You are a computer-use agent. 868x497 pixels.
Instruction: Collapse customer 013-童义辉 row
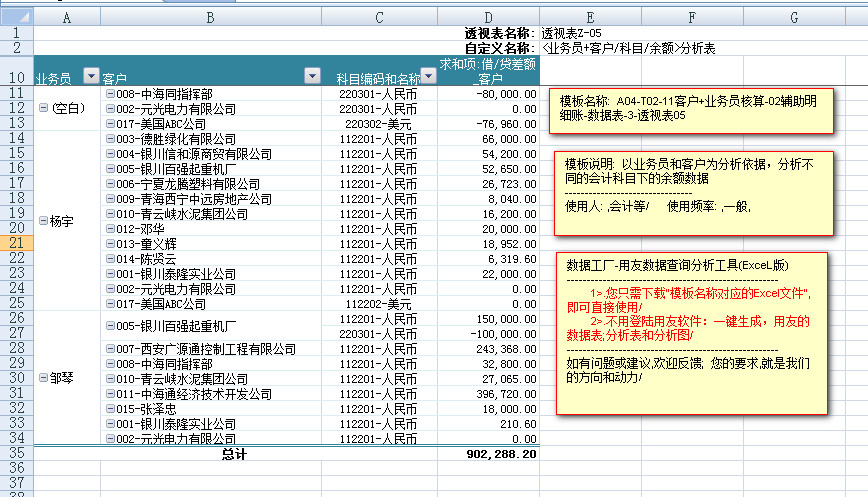[x=110, y=243]
